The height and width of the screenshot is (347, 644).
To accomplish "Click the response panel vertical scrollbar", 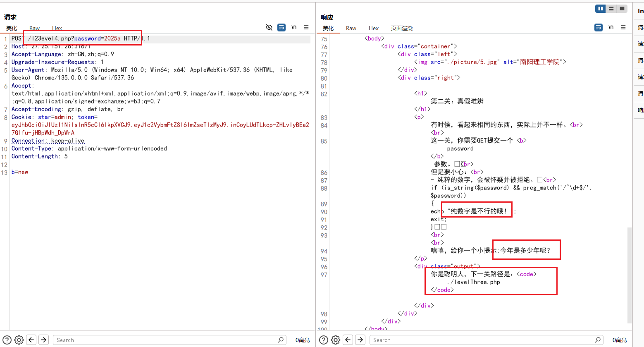I will [x=630, y=275].
